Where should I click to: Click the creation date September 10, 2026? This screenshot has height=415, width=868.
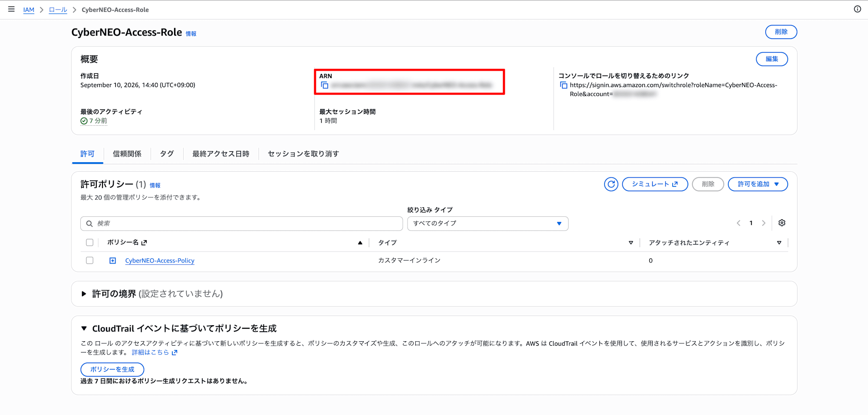click(138, 85)
